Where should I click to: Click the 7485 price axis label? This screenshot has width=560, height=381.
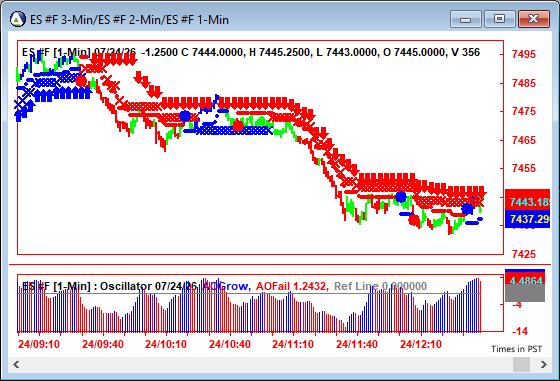tap(524, 83)
